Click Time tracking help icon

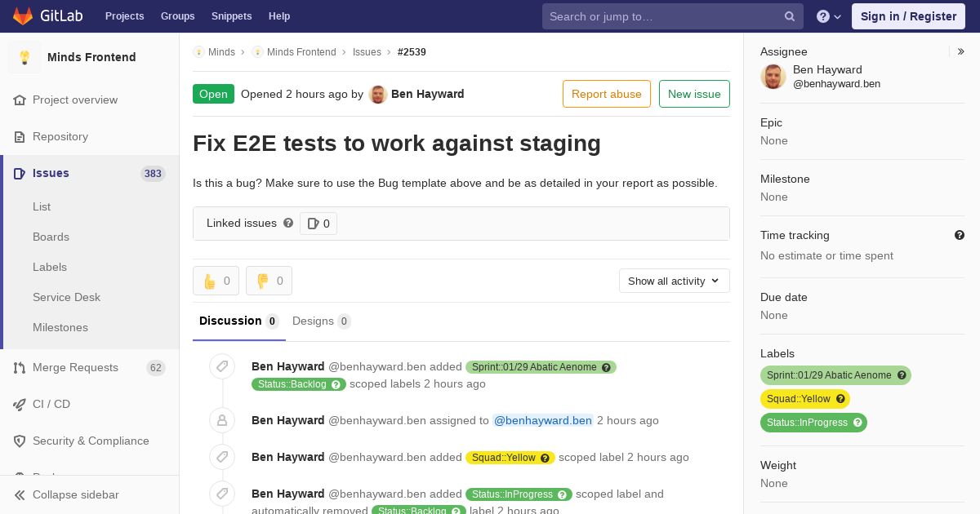(x=960, y=235)
